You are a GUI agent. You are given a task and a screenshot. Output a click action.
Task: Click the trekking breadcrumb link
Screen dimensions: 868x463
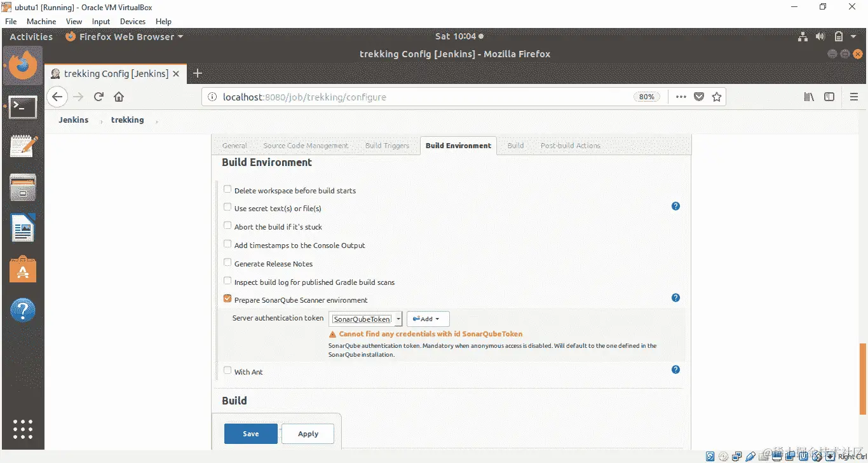(x=127, y=120)
